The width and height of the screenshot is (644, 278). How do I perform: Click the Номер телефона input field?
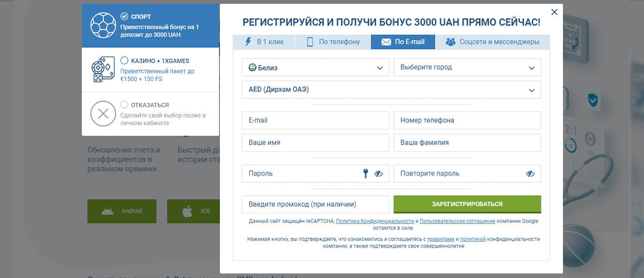point(467,121)
